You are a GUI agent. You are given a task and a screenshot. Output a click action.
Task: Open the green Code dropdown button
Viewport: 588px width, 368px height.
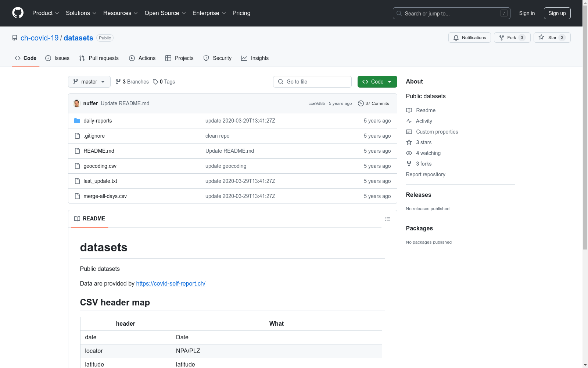[x=377, y=82]
